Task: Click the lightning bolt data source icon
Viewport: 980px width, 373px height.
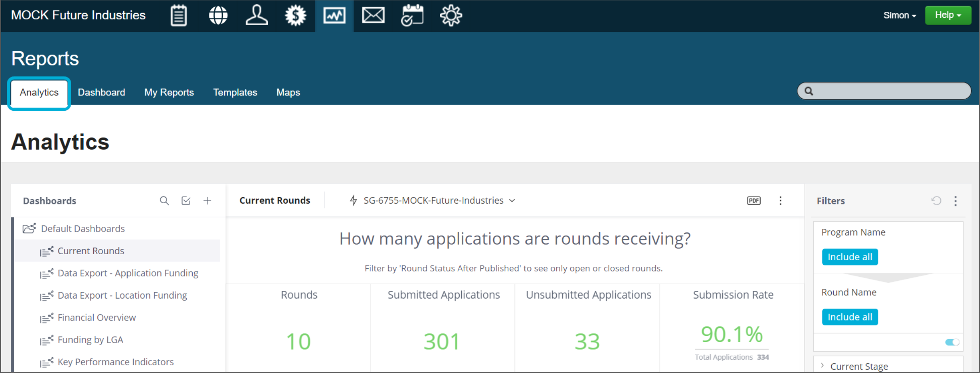Action: 353,200
